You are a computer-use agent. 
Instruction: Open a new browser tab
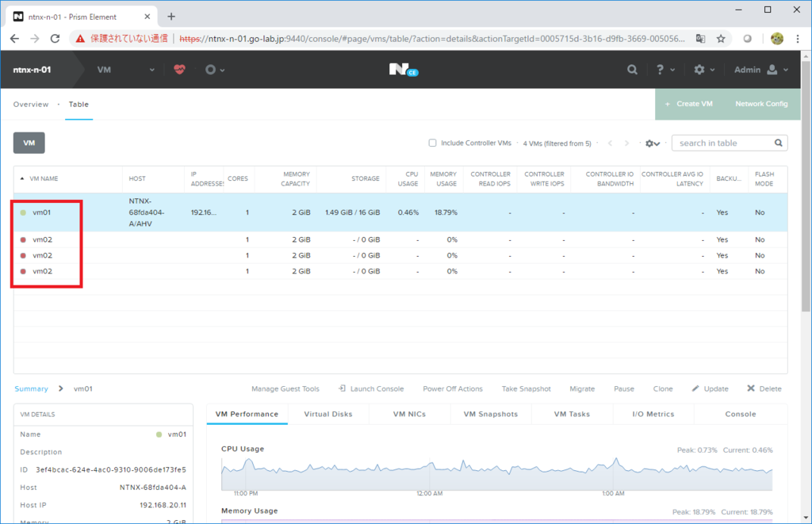(x=171, y=17)
